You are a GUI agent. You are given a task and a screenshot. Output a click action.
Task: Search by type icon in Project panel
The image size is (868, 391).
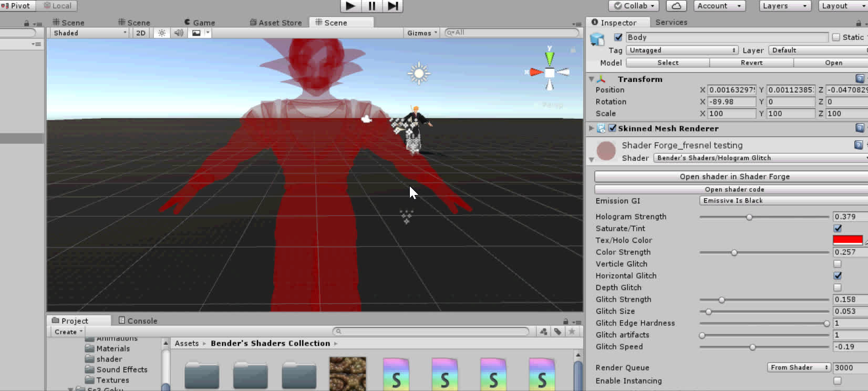pyautogui.click(x=543, y=331)
